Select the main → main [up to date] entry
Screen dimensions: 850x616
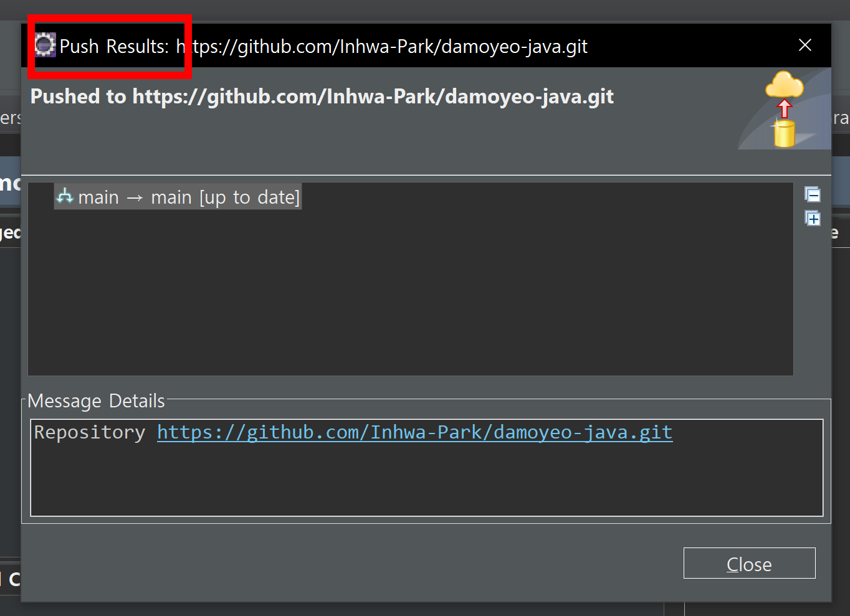pos(178,197)
